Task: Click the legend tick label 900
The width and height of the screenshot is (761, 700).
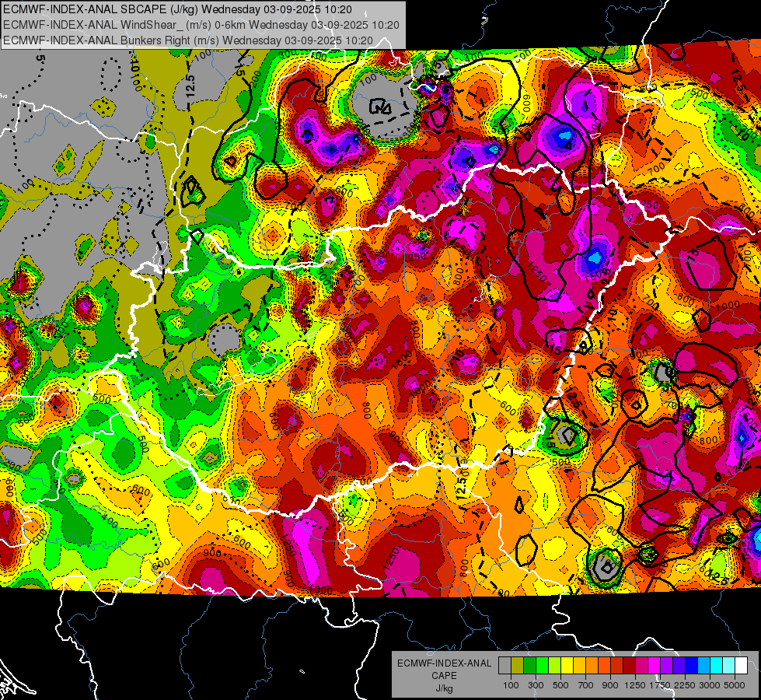Action: [x=610, y=685]
